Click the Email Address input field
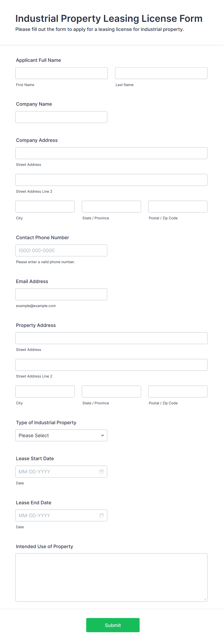 click(61, 294)
